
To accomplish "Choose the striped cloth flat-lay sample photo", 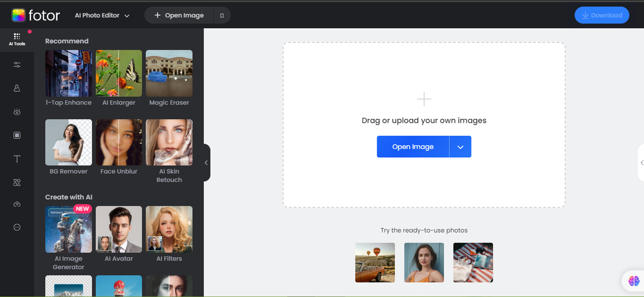I will pos(473,262).
